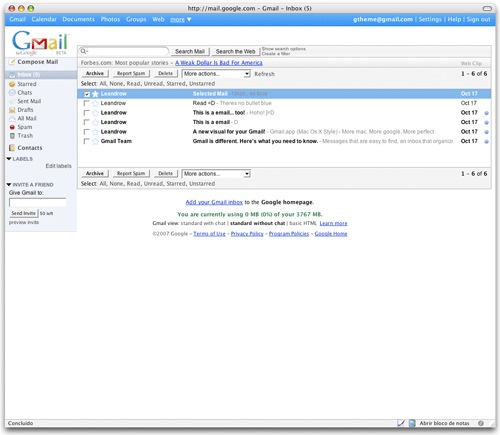Viewport: 500px width, 435px height.
Task: Open top 'More actions...' dropdown
Action: point(216,74)
